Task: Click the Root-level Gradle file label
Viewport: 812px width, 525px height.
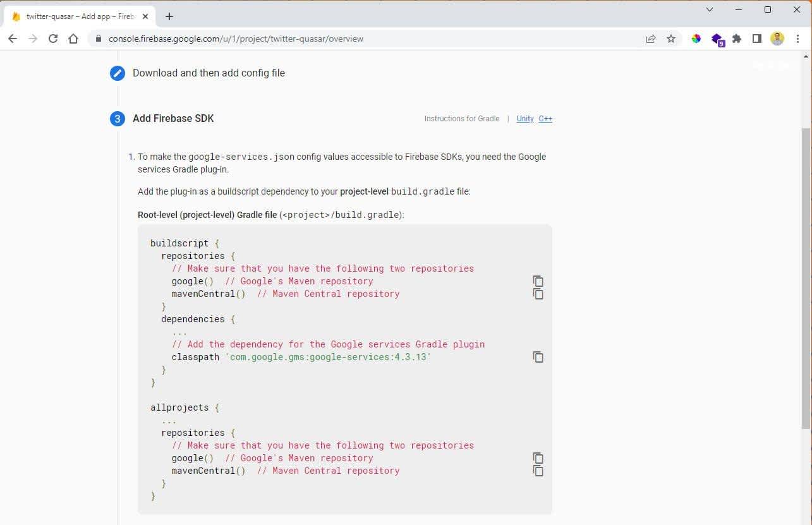Action: pyautogui.click(x=271, y=215)
